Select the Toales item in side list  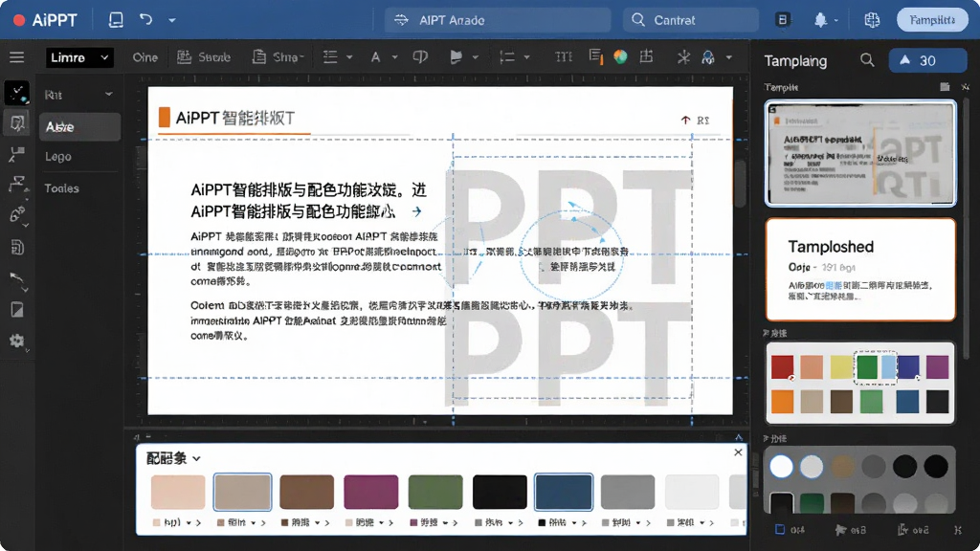(x=61, y=188)
